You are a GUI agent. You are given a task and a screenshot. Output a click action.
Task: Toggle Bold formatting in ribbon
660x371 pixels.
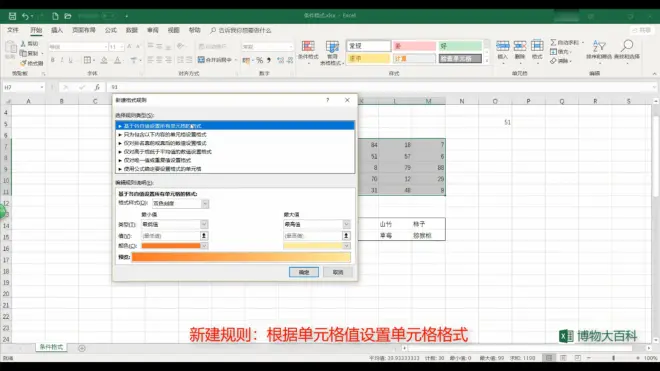pos(53,60)
